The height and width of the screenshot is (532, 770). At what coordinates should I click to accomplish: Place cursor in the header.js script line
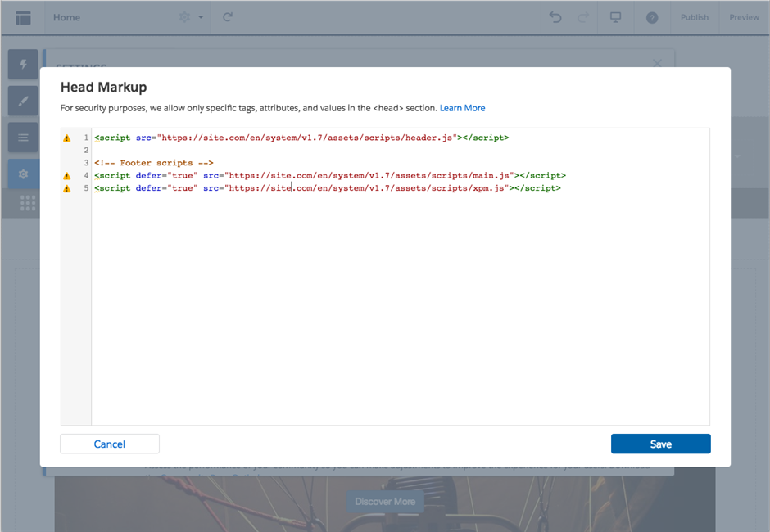[x=301, y=138]
